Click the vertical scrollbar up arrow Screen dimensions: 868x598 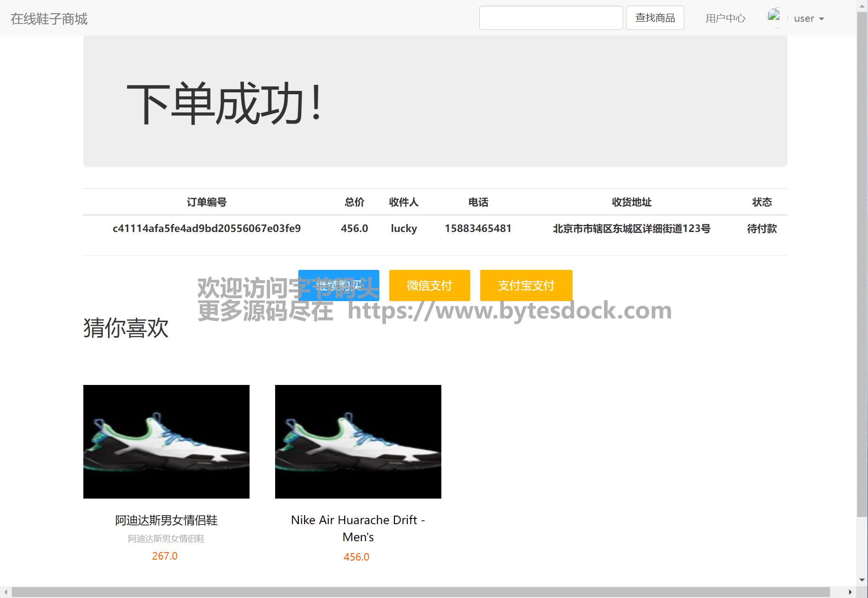click(x=862, y=5)
